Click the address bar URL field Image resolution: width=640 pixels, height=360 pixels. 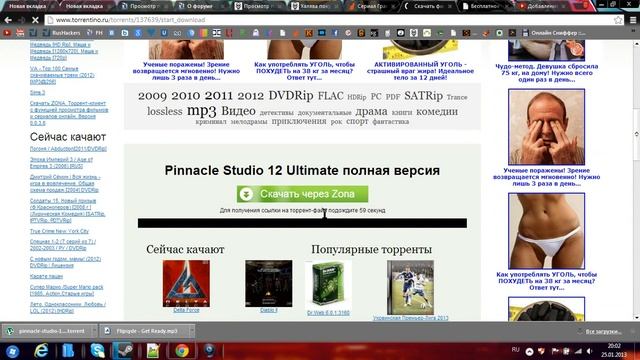pyautogui.click(x=327, y=20)
